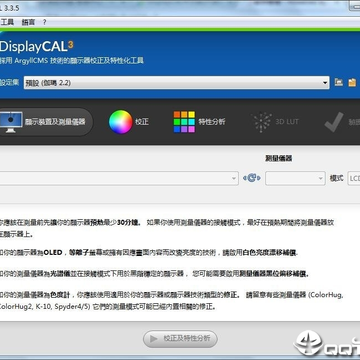Expand the display device dropdown
The height and width of the screenshot is (360, 360).
coord(119,178)
